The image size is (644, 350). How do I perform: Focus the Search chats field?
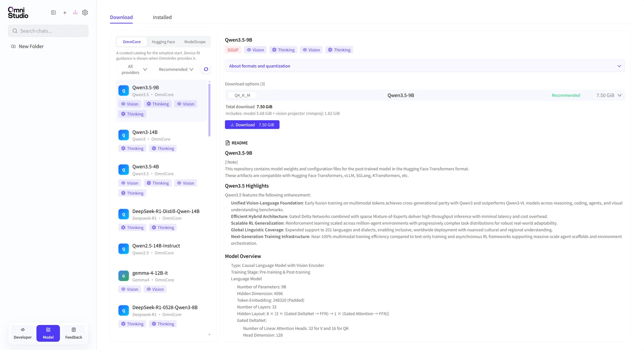click(48, 31)
